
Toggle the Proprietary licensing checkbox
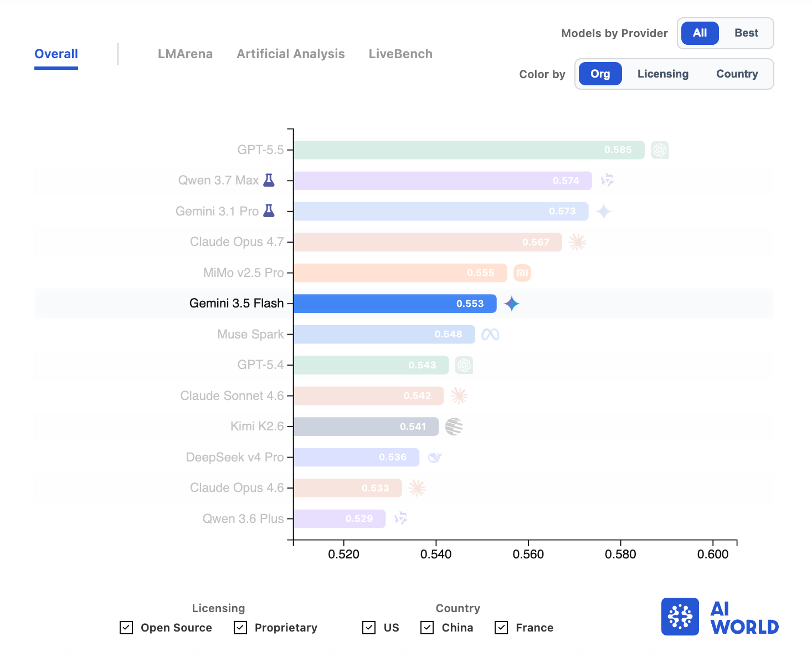(240, 628)
